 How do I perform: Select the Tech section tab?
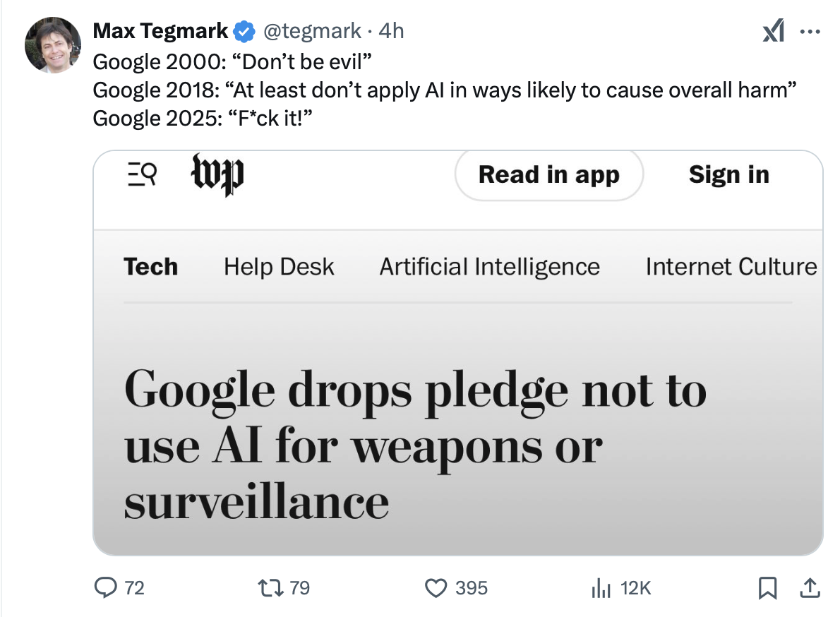[x=150, y=267]
